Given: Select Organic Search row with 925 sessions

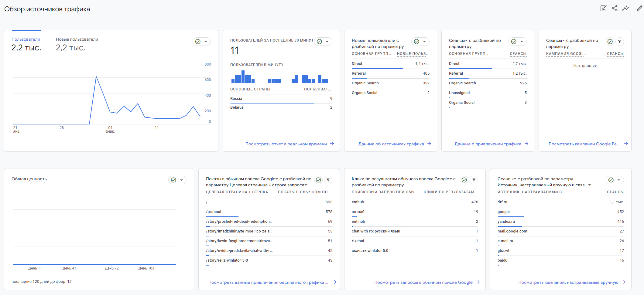Looking at the screenshot, I should pos(488,83).
